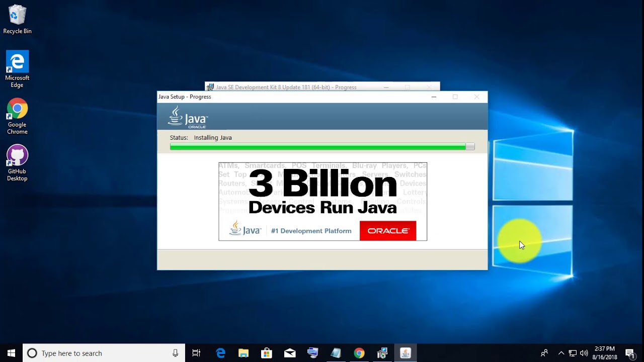The width and height of the screenshot is (644, 362).
Task: Select the active Java Setup taskbar icon
Action: click(x=406, y=353)
